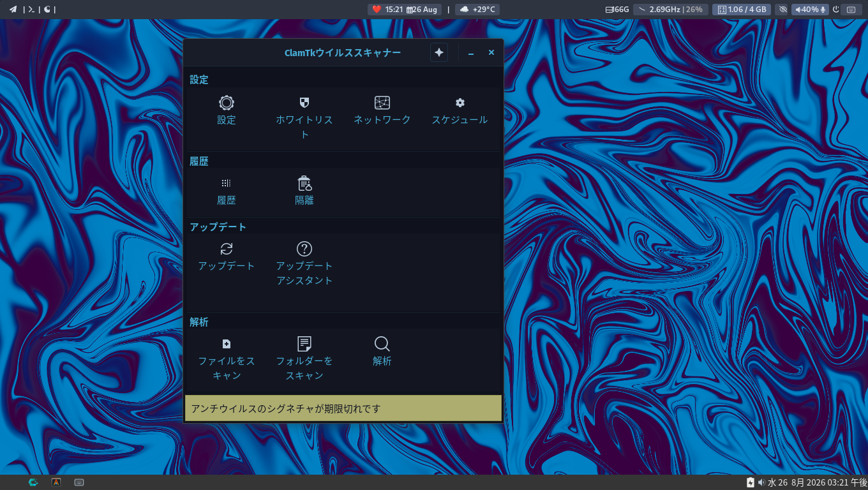Viewport: 868px width, 490px height.
Task: Click the heart clock 15:21 widget
Action: (x=387, y=10)
